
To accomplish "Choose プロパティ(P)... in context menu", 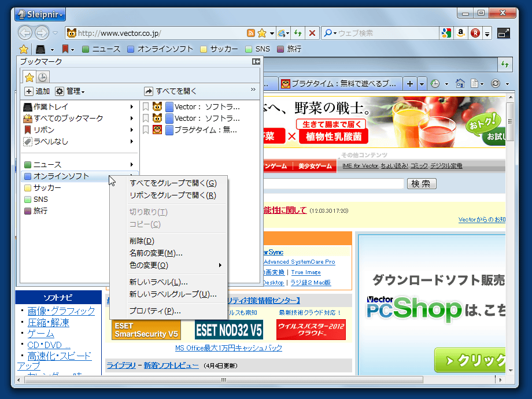I will pos(155,311).
